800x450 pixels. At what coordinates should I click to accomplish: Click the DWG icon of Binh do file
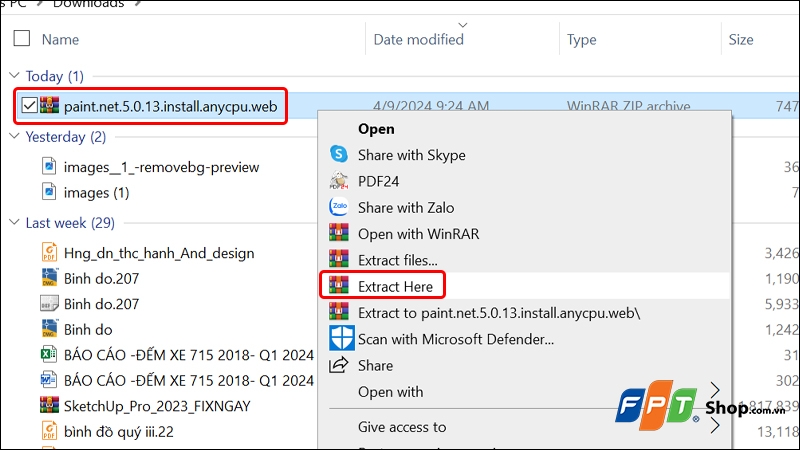tap(49, 329)
